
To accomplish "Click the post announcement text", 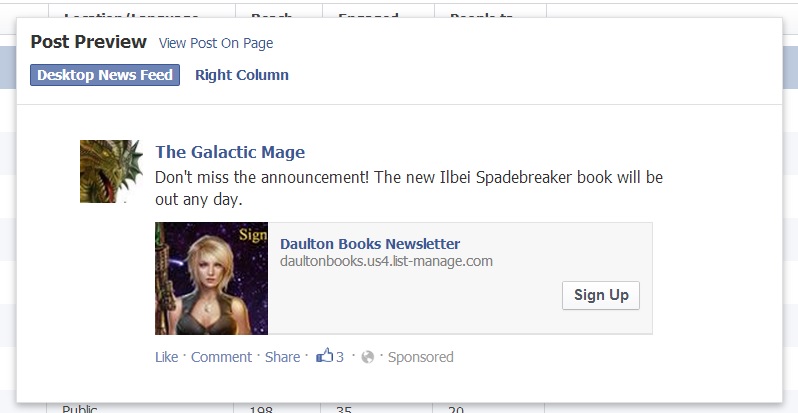I will tap(409, 188).
